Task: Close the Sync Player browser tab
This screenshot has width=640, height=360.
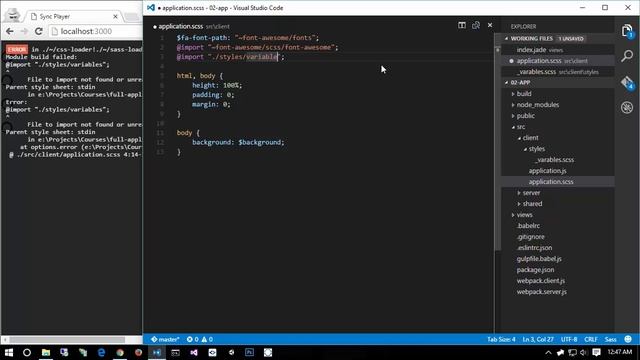Action: tap(115, 17)
